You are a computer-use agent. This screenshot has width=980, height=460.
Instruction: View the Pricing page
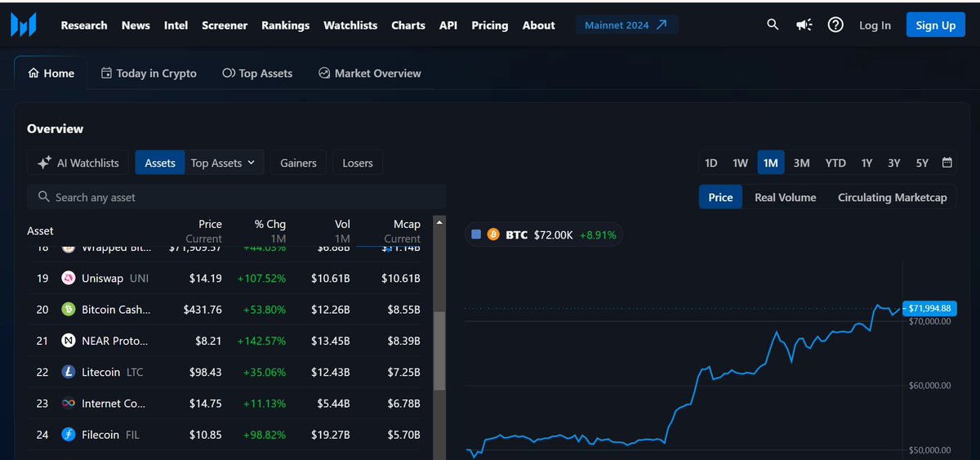[489, 25]
